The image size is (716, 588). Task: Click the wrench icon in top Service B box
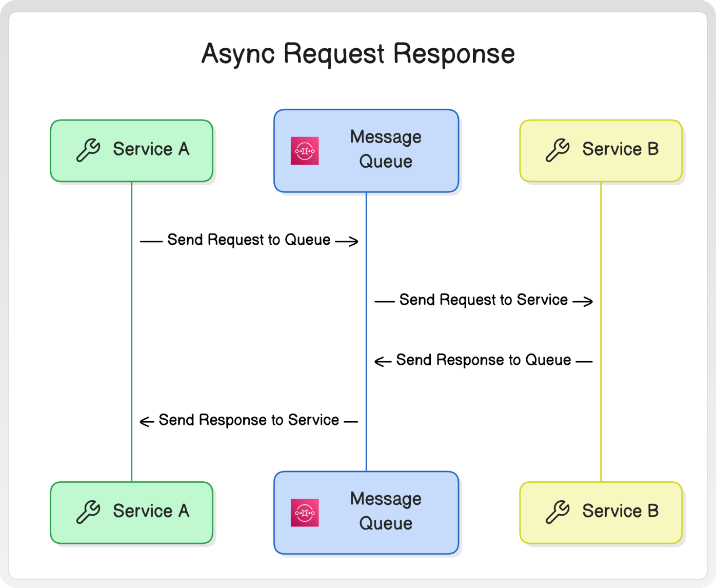click(x=558, y=150)
